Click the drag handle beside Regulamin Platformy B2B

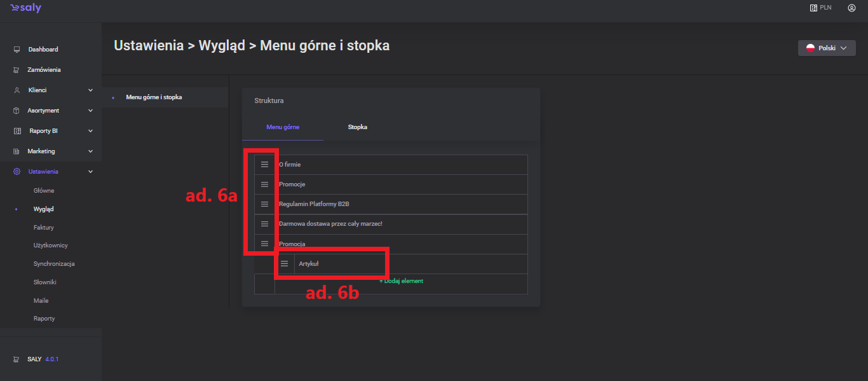[x=264, y=204]
